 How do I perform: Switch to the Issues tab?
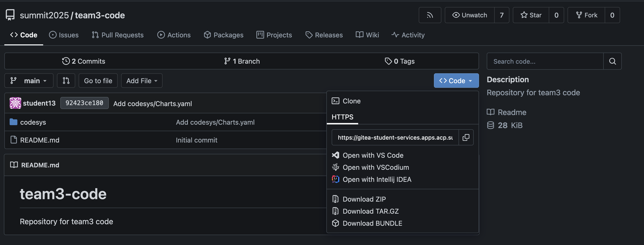(x=64, y=35)
